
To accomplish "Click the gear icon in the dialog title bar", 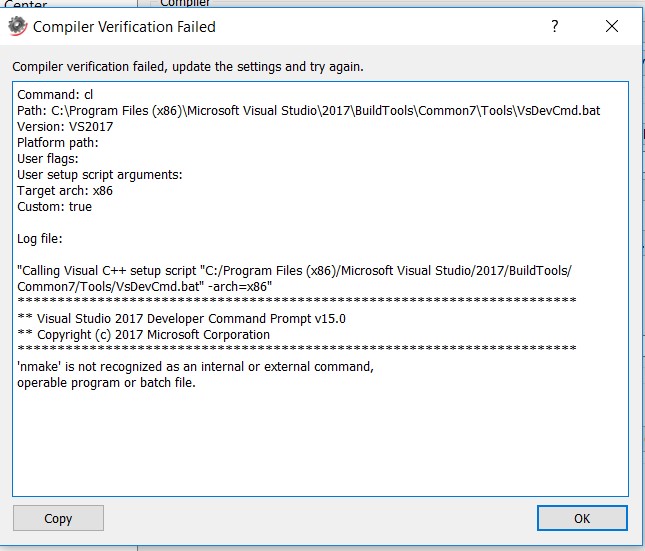I will (17, 27).
